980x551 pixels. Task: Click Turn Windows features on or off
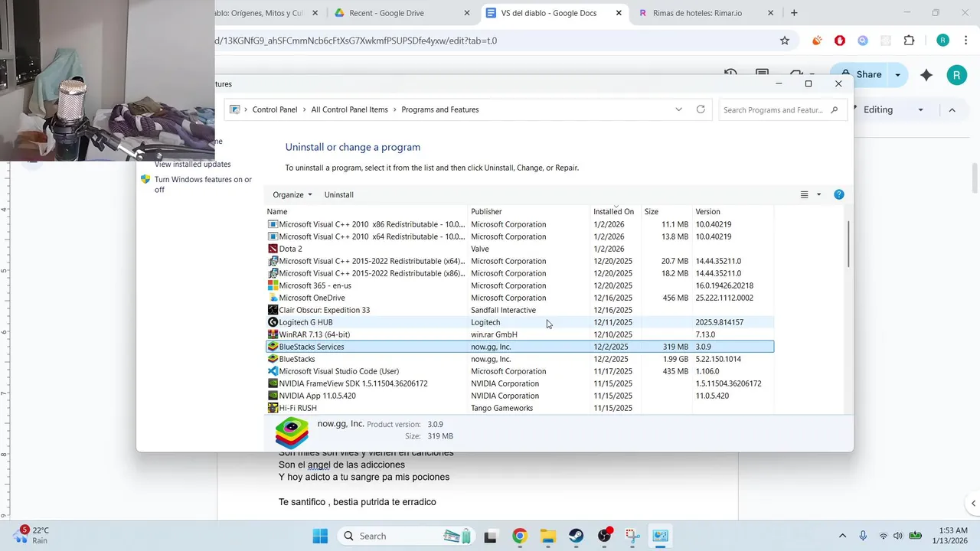(x=204, y=184)
